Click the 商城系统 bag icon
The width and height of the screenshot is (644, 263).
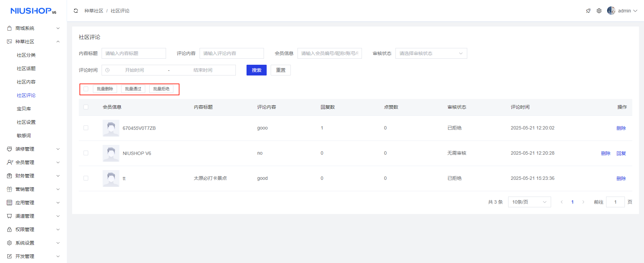point(9,28)
